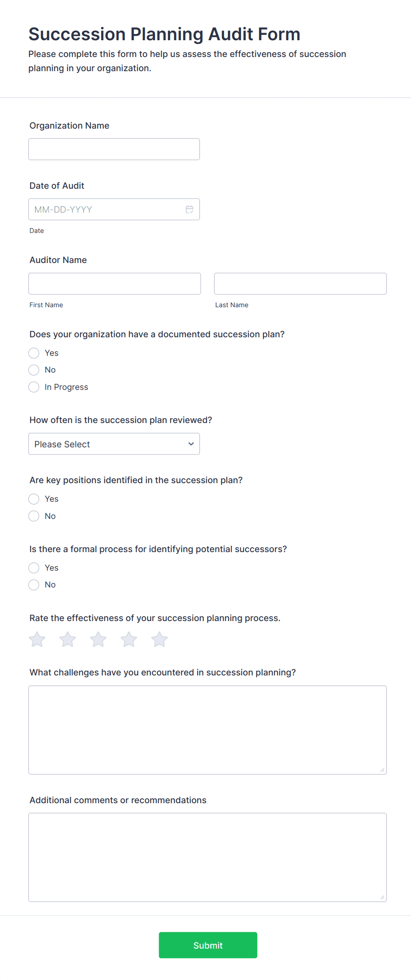Viewport: 411px width, 980px height.
Task: Rate effectiveness three stars
Action: 98,639
